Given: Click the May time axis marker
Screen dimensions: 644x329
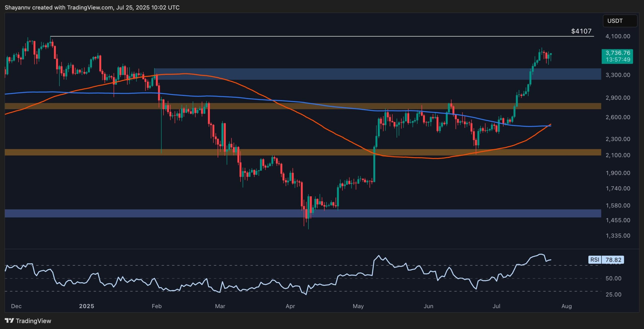Looking at the screenshot, I should 358,306.
